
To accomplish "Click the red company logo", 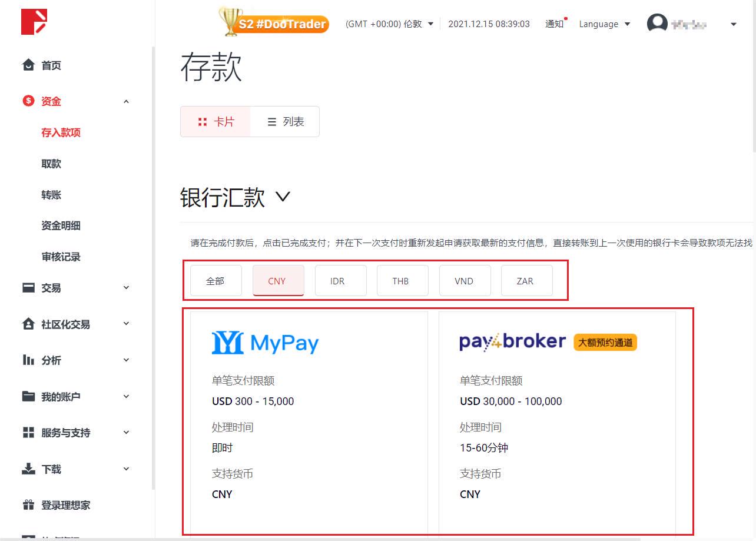I will tap(34, 22).
